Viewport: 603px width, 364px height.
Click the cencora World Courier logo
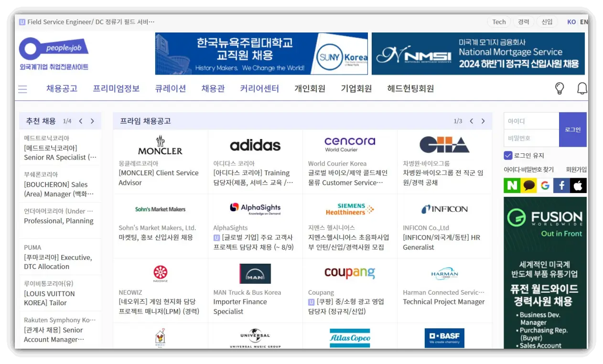tap(349, 144)
